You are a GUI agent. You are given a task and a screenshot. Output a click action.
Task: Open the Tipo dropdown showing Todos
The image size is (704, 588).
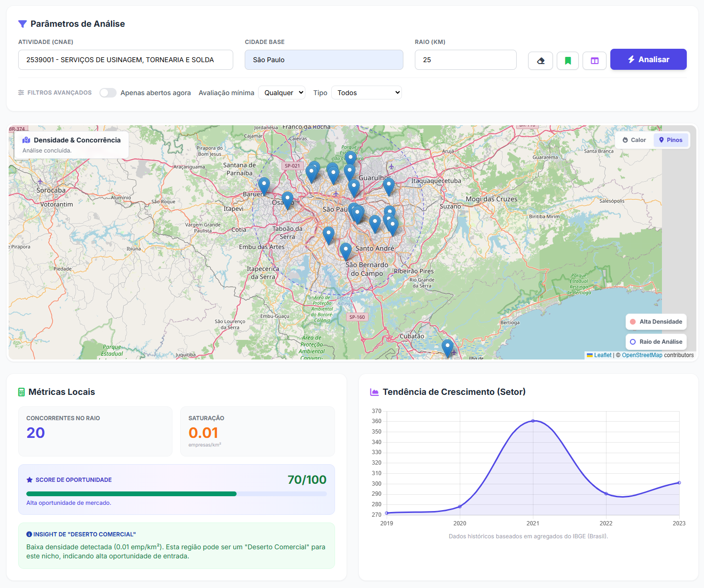(367, 93)
